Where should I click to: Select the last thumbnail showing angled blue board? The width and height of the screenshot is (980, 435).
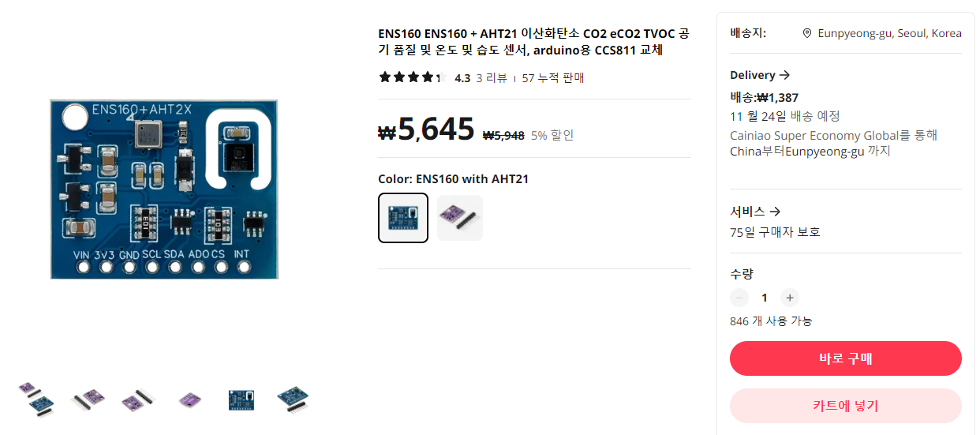click(293, 398)
